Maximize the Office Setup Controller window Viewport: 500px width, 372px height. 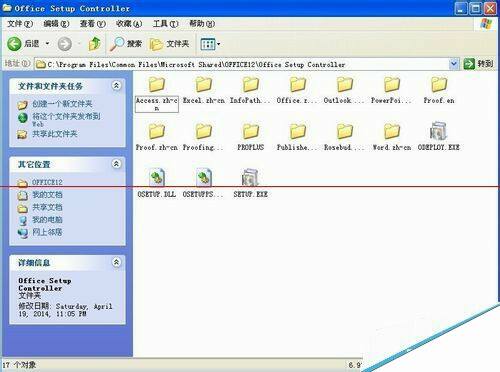point(476,8)
